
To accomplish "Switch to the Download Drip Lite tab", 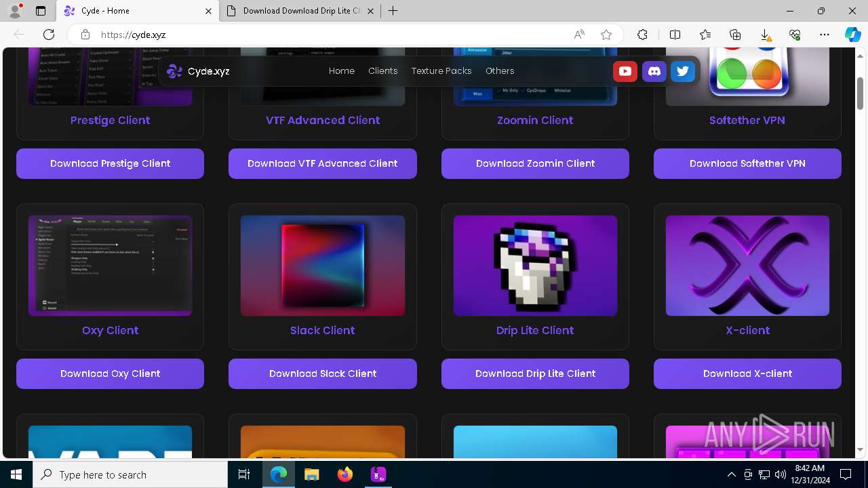I will pos(300,11).
